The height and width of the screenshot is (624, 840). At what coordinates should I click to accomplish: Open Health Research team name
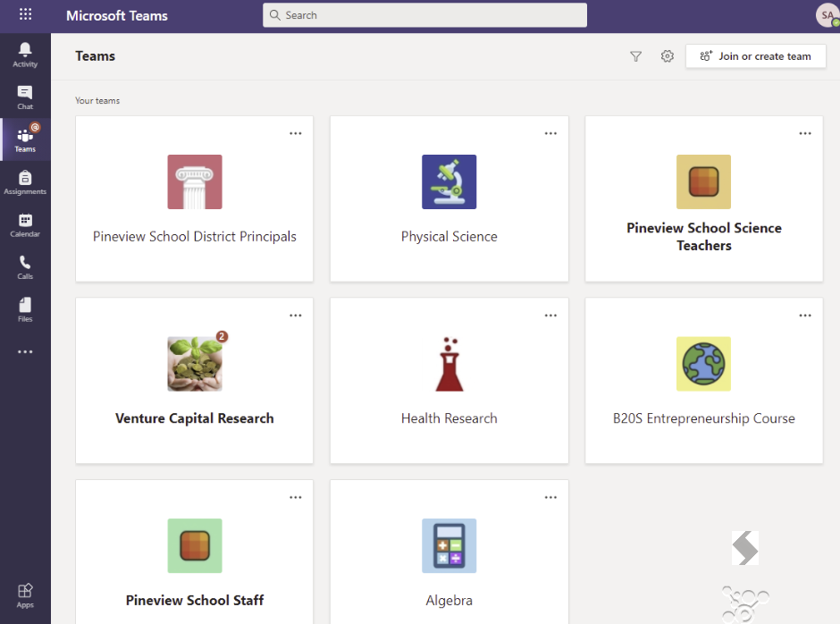pos(449,418)
